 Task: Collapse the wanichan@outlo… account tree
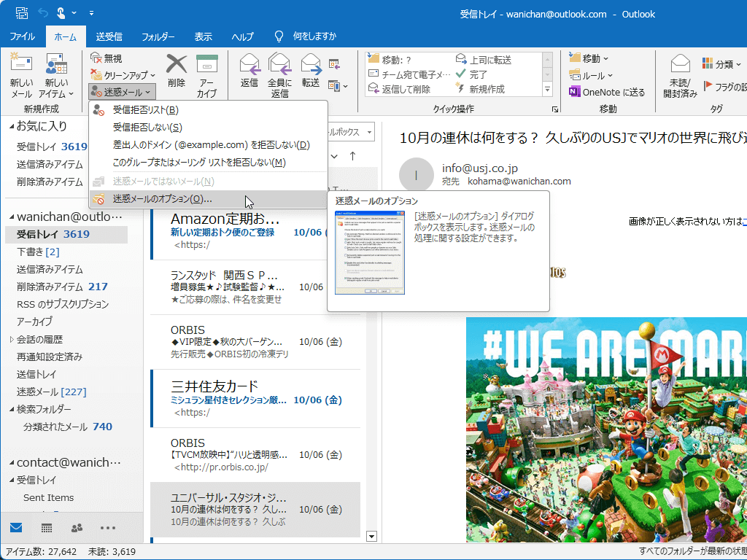[12, 217]
